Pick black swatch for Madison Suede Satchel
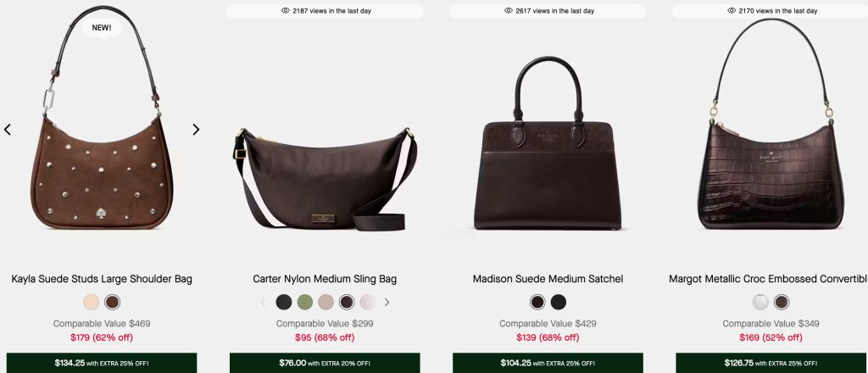 (559, 302)
